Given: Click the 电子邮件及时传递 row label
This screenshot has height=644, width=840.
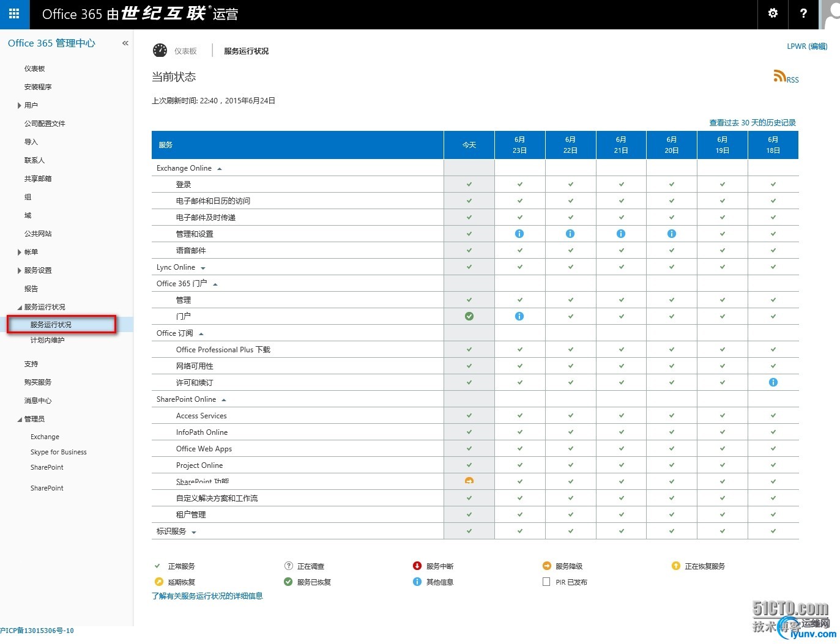Looking at the screenshot, I should [206, 218].
